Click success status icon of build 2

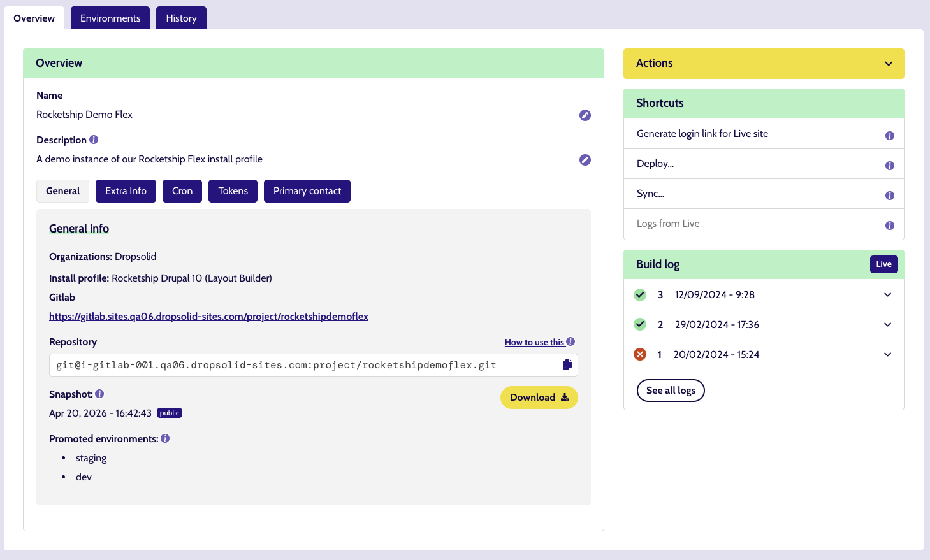[640, 324]
